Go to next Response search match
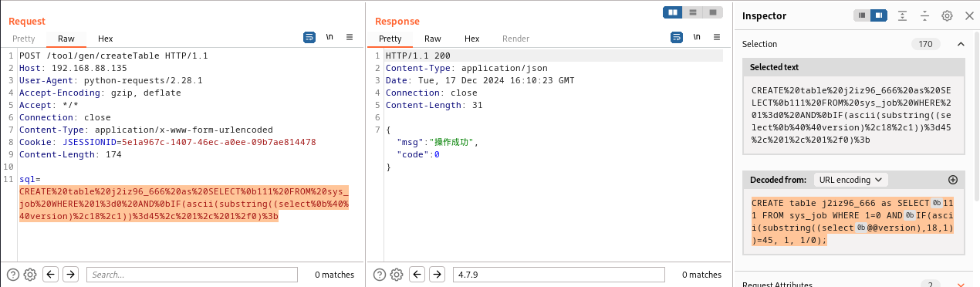980x287 pixels. (x=437, y=274)
